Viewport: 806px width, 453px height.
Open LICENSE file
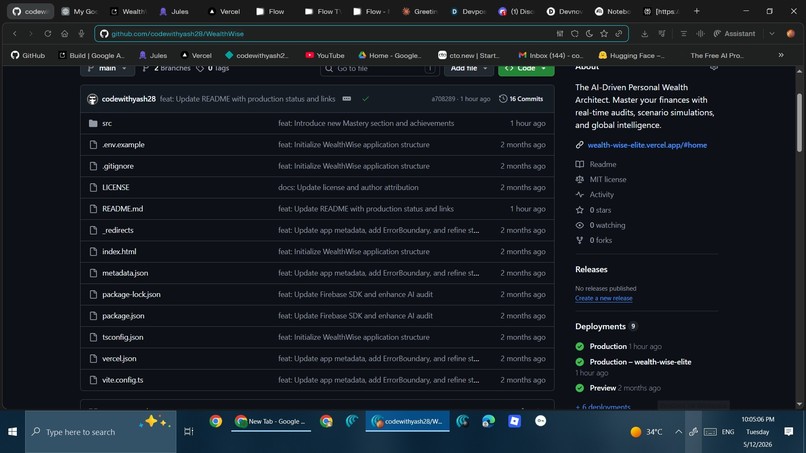coord(116,187)
